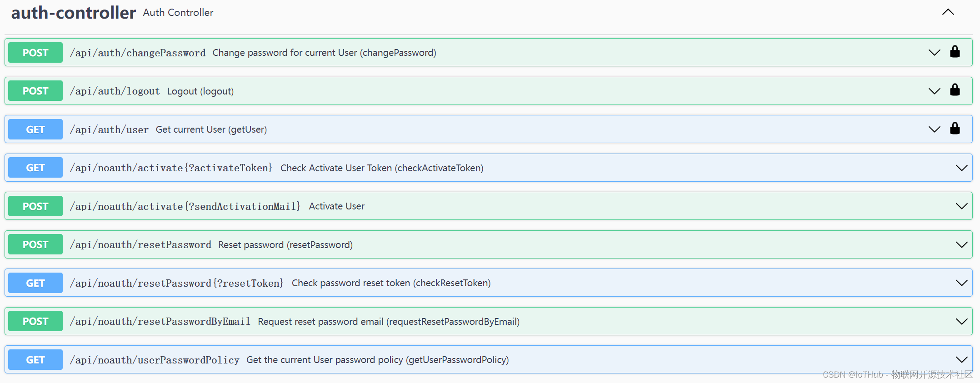Expand the requestResetPasswordByEmail chevron

962,321
